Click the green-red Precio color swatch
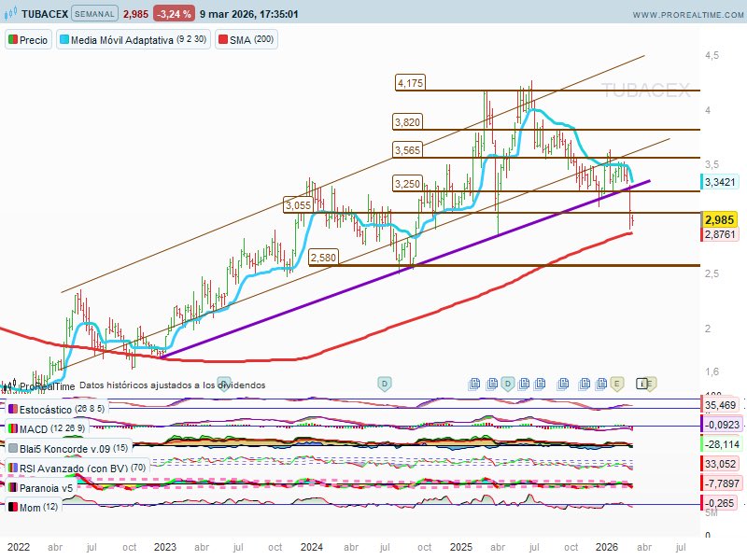Viewport: 747px width, 560px height. [13, 39]
